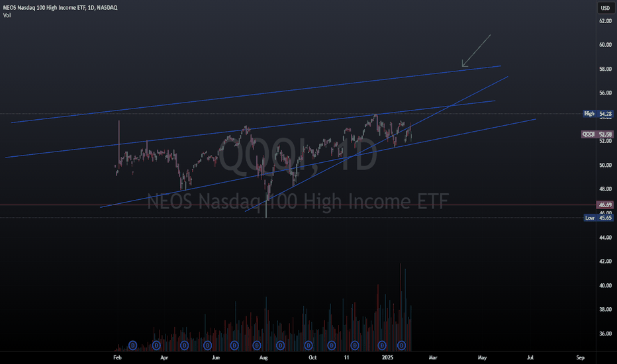Click the 42.00 price axis label

coord(605,261)
